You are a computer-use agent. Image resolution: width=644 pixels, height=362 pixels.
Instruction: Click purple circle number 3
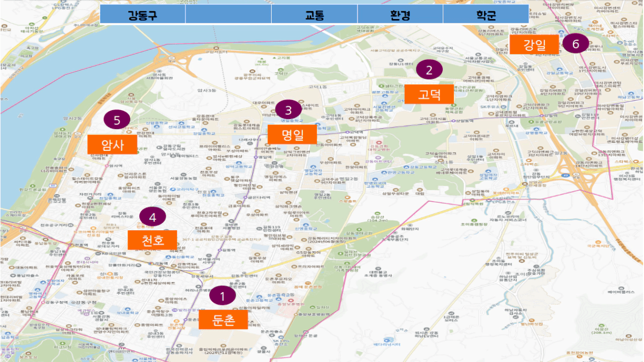[288, 110]
